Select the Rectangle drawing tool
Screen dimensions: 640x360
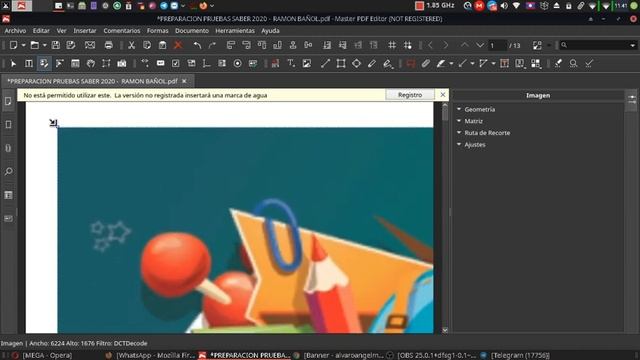coord(341,64)
